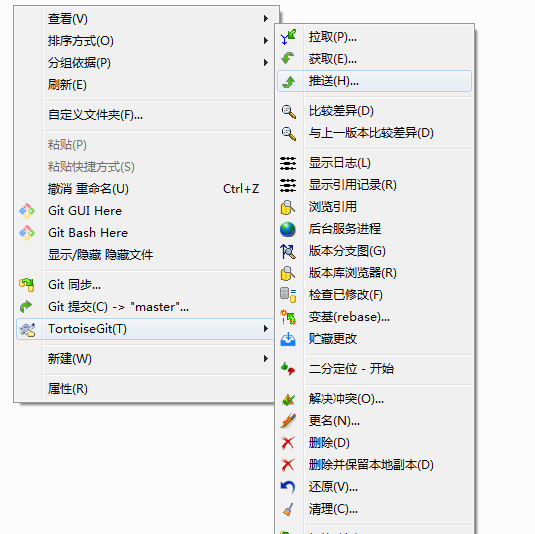Image resolution: width=535 pixels, height=534 pixels.
Task: Select 拉取(P)... in TortoiseGit submenu
Action: [x=374, y=37]
